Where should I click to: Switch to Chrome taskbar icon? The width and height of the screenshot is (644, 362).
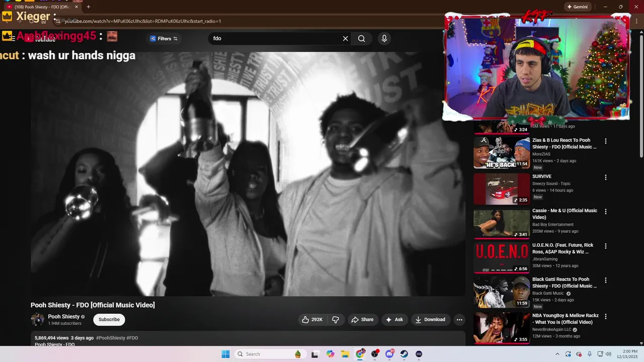click(x=360, y=354)
